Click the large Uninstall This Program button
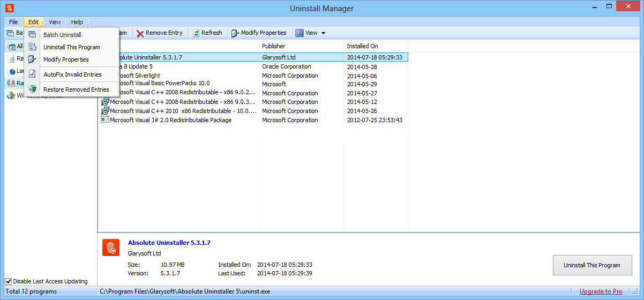Image resolution: width=644 pixels, height=300 pixels. [592, 265]
